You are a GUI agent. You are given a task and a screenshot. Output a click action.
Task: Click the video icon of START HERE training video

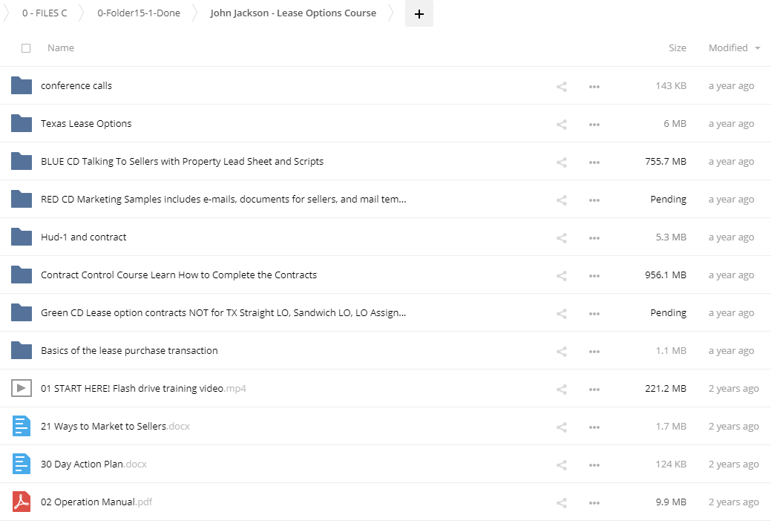pos(22,388)
